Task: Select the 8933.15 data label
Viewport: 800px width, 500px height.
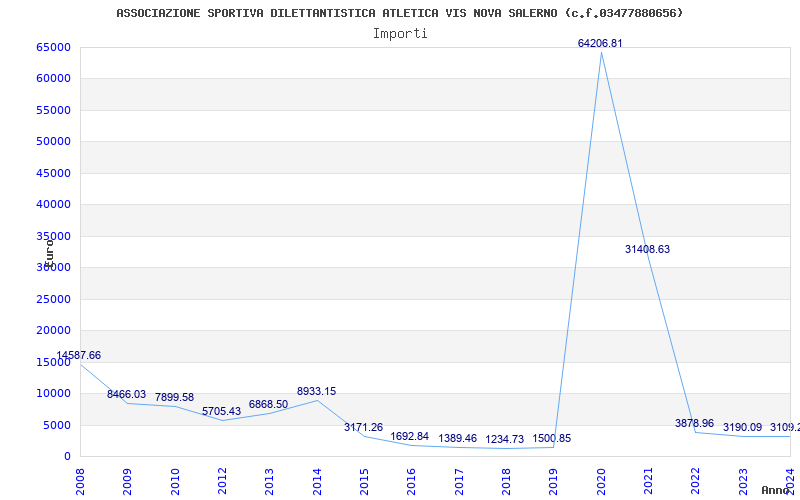Action: (316, 391)
